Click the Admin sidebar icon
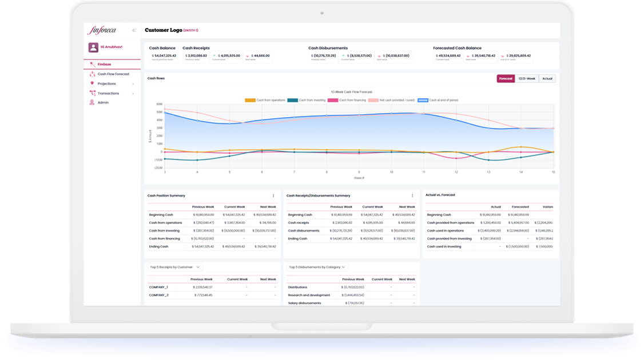 [x=92, y=103]
